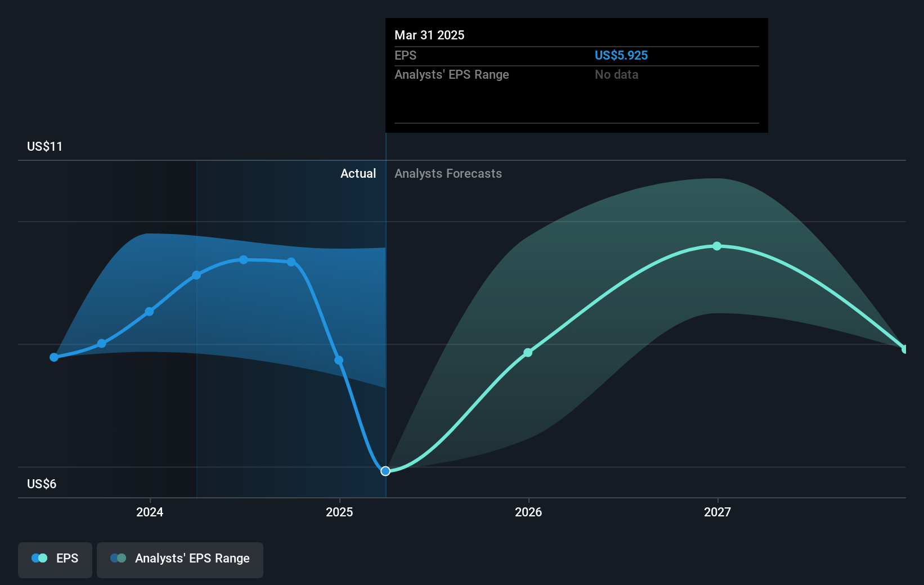Screen dimensions: 924x585
Task: Select the forecast data point at 2026
Action: click(528, 353)
